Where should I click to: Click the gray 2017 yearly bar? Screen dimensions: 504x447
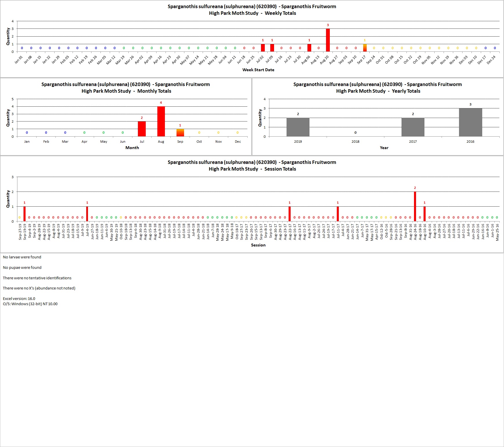(413, 127)
